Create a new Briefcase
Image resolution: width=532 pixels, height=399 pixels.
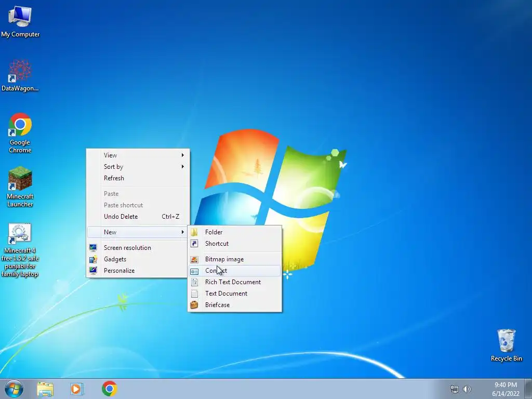(234, 305)
